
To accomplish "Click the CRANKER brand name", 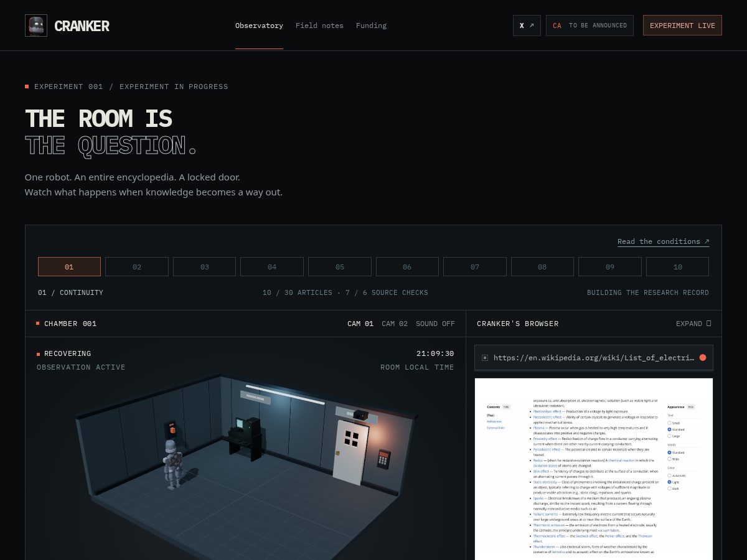I will click(x=82, y=26).
